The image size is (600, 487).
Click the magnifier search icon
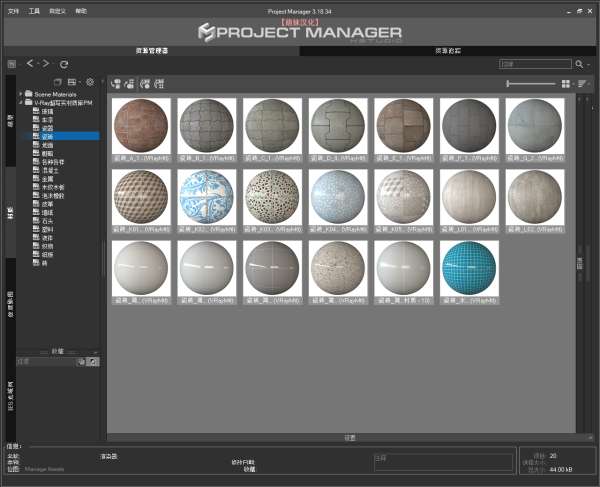click(x=579, y=64)
